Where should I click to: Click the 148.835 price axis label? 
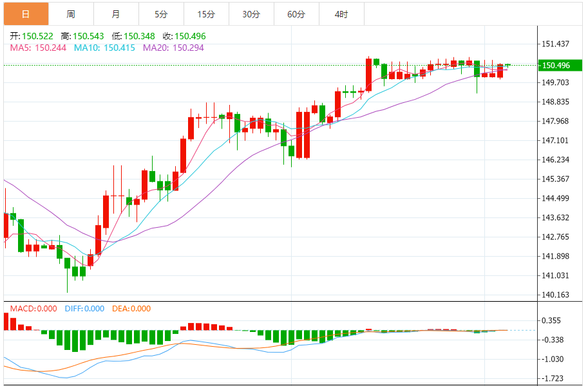click(x=555, y=102)
